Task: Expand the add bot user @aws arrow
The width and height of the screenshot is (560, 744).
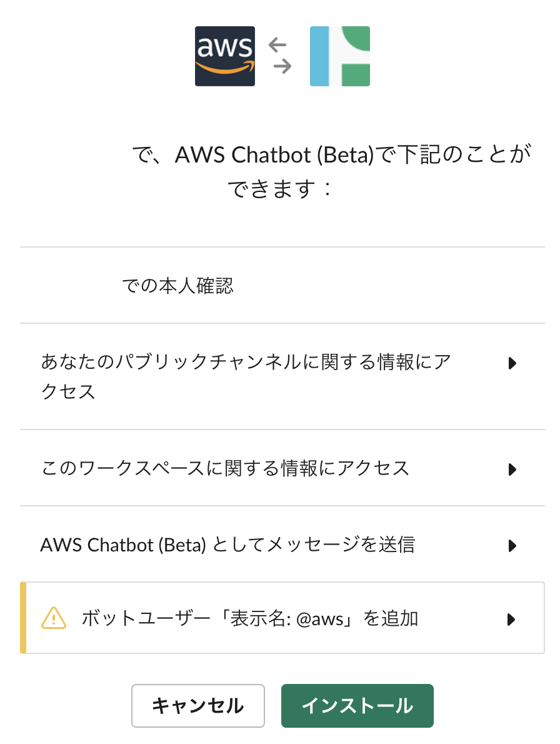Action: (x=511, y=620)
